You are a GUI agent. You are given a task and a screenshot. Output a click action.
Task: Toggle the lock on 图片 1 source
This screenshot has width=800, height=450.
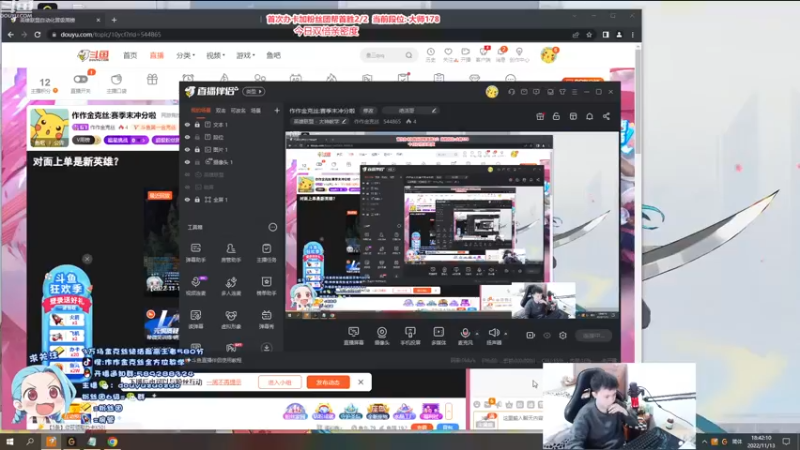click(197, 149)
